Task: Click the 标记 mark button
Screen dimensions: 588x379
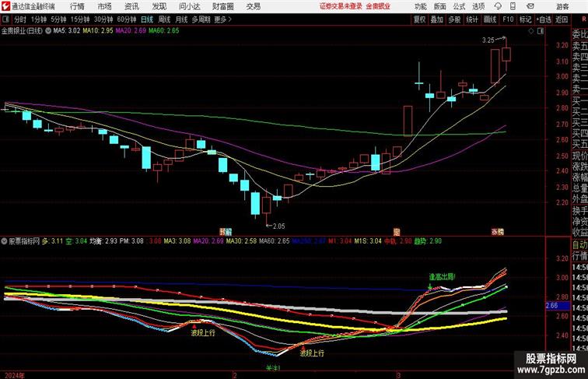Action: click(x=525, y=19)
